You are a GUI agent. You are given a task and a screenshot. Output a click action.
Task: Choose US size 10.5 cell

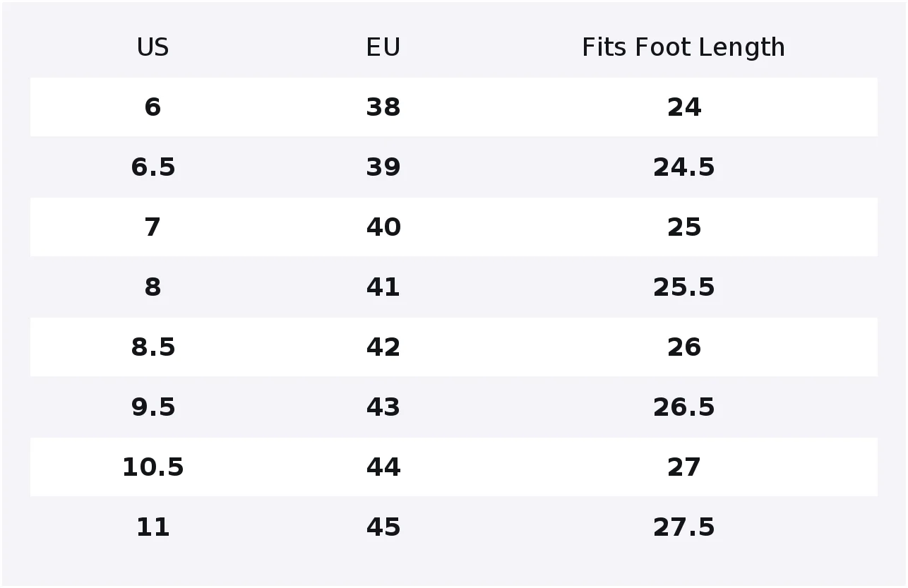tap(153, 467)
